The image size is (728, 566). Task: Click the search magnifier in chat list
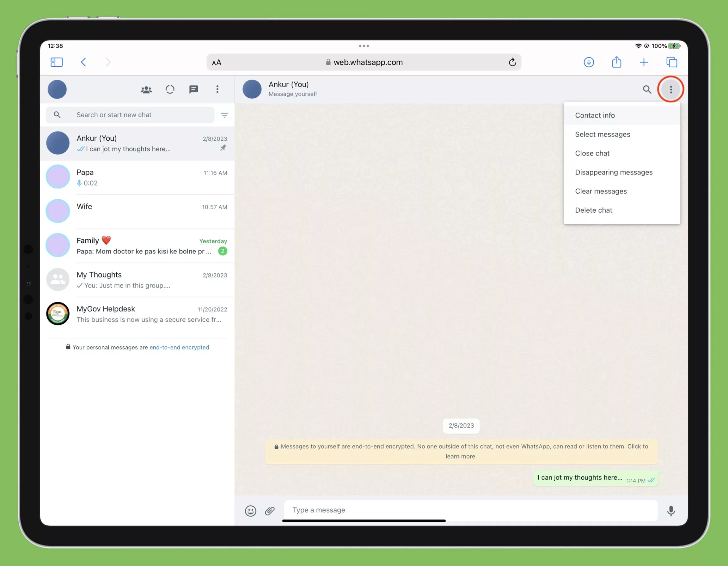57,115
